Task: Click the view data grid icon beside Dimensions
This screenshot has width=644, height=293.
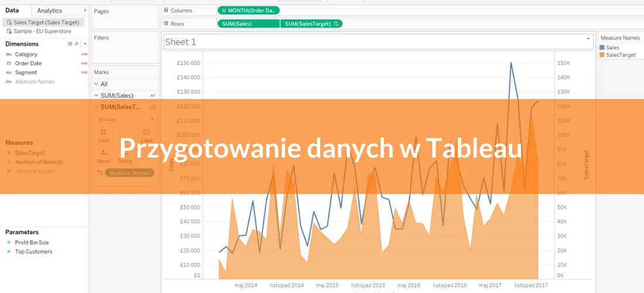Action: click(x=70, y=43)
